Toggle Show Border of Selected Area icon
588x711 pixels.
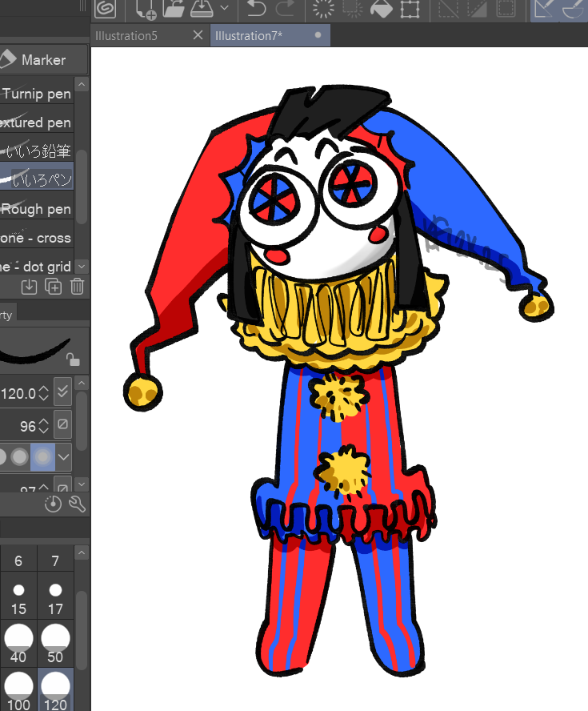(506, 8)
